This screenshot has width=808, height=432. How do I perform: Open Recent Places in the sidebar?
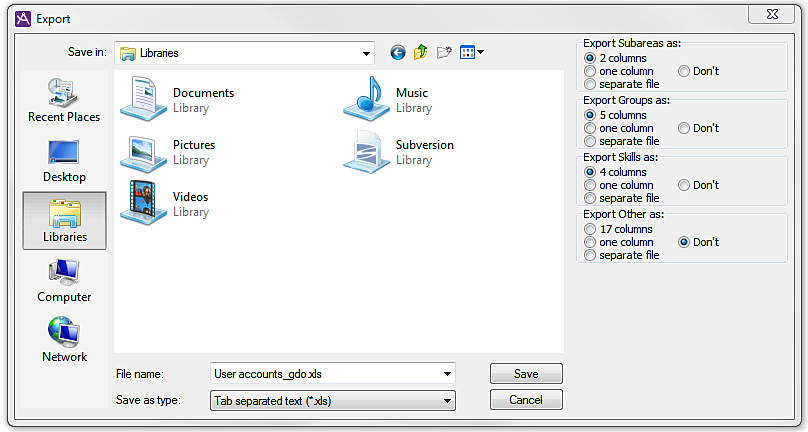click(x=64, y=101)
